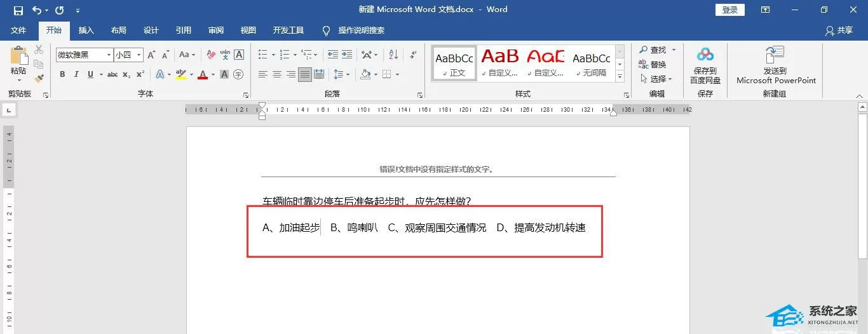Viewport: 868px width, 334px height.
Task: Toggle Justify paragraph alignment
Action: point(305,75)
